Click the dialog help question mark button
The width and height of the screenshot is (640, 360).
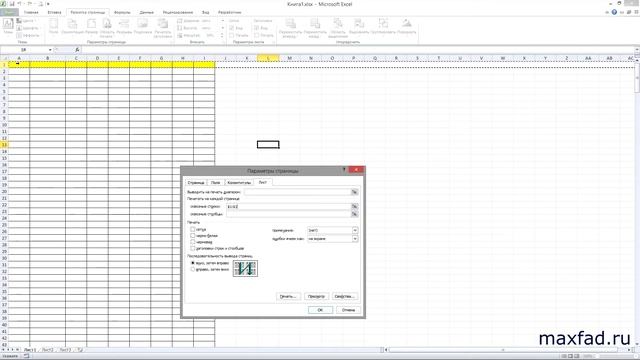tap(344, 169)
